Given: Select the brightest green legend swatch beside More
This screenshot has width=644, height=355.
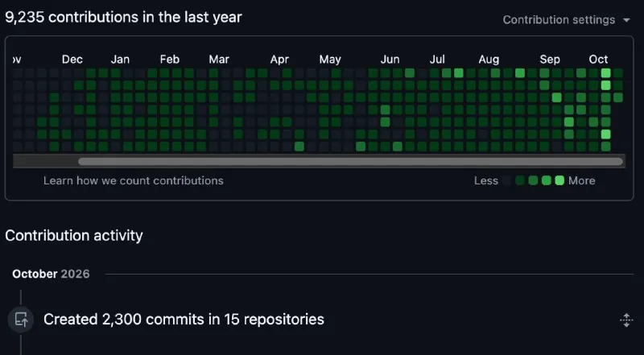Looking at the screenshot, I should coord(559,180).
